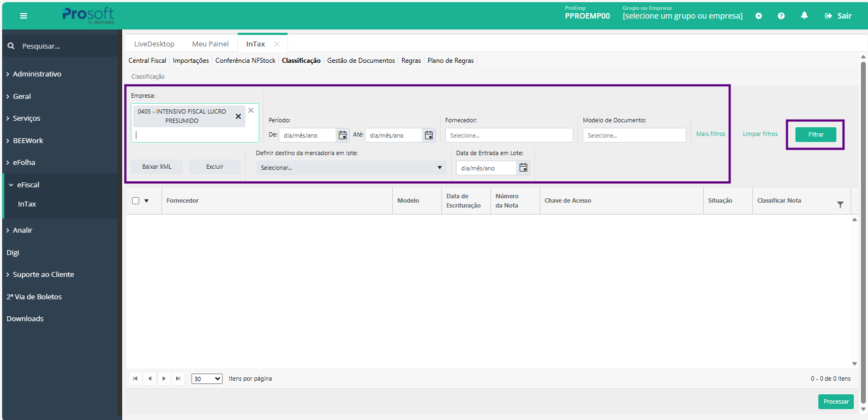Open the Definir destino da mercadoria dropdown

point(350,168)
